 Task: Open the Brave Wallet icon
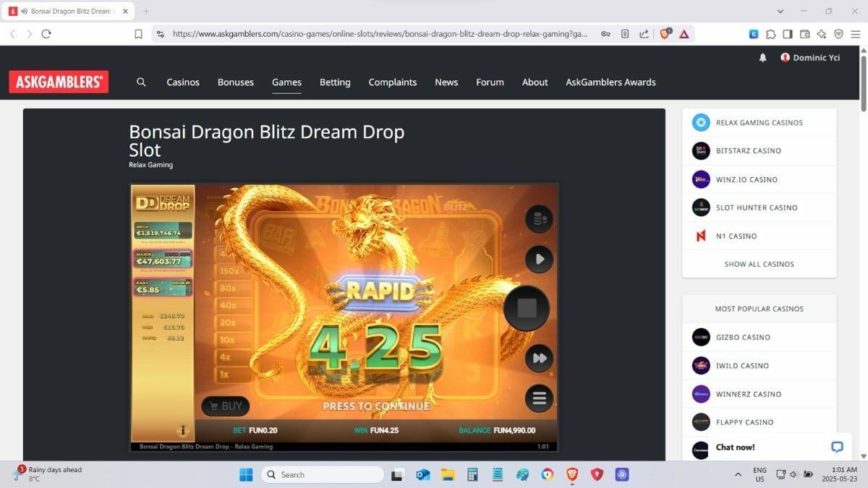click(805, 34)
